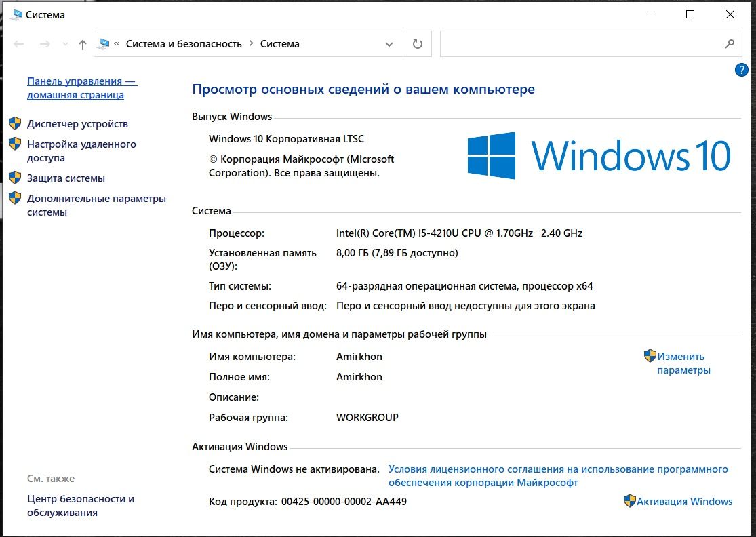Click Изменить параметры link
Screen dimensions: 756x537
coord(683,363)
